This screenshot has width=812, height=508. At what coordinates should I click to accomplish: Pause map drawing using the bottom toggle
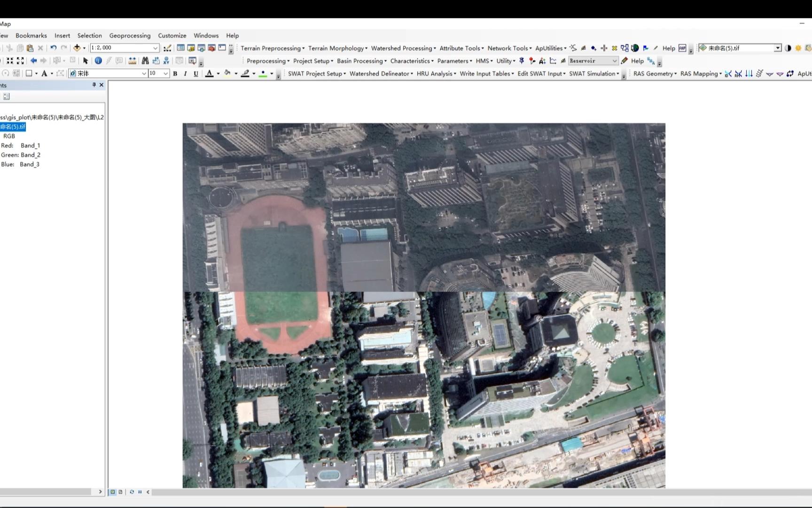(x=140, y=492)
